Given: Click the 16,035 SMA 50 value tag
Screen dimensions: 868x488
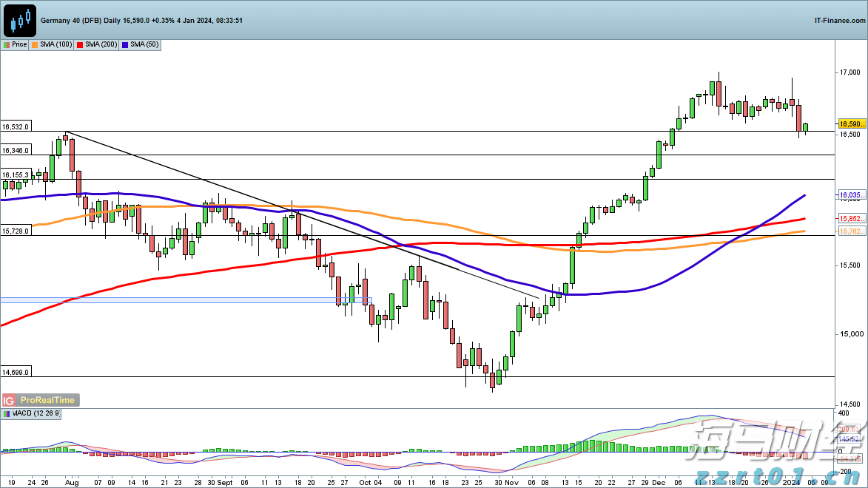Looking at the screenshot, I should [x=851, y=195].
